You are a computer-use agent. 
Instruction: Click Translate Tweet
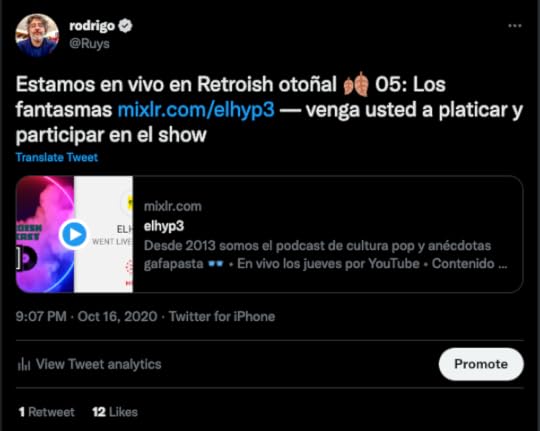pos(57,157)
